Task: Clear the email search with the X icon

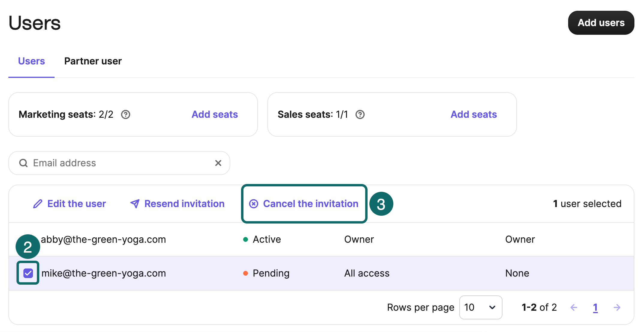Action: tap(218, 163)
